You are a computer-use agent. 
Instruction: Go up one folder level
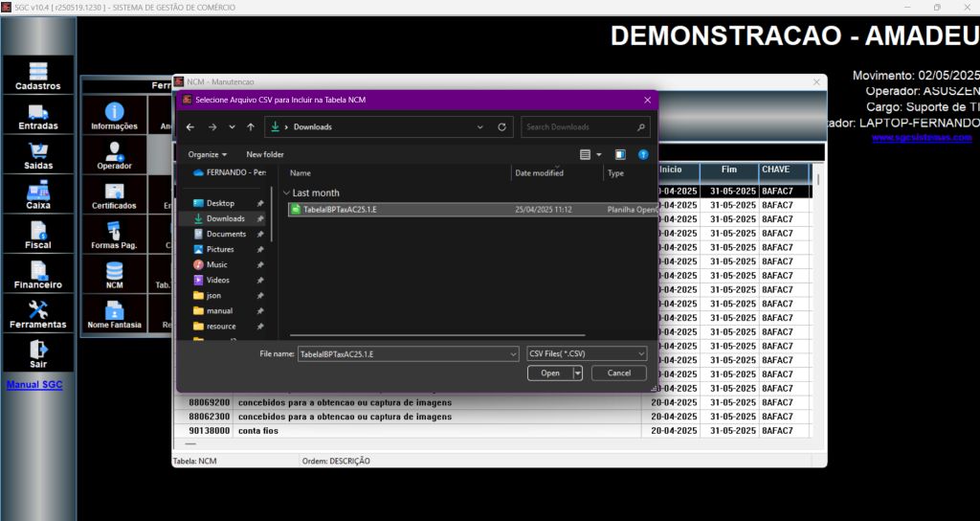point(251,127)
